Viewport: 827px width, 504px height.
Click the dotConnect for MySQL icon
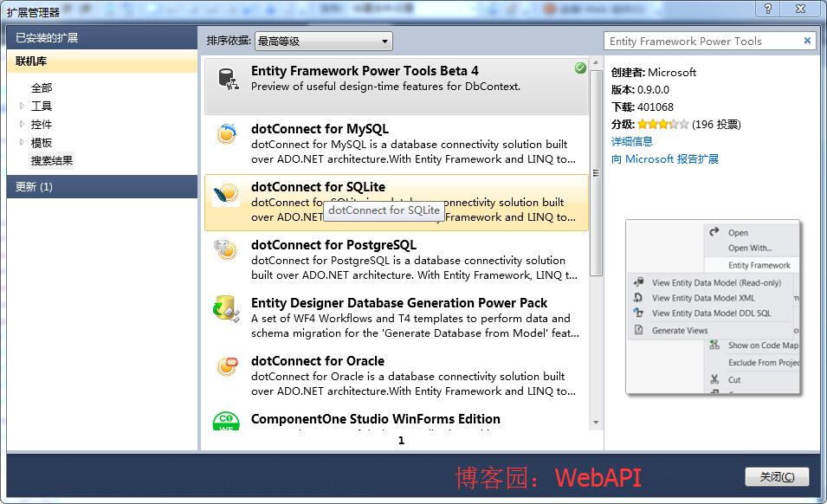(227, 134)
